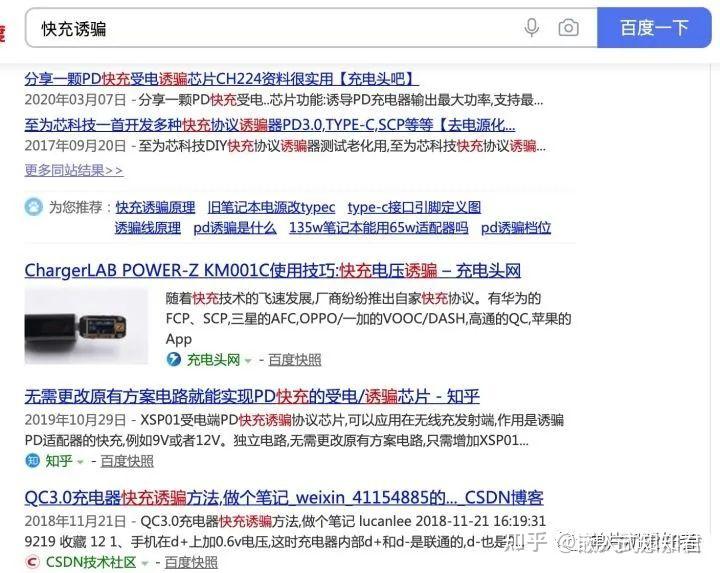Click the 2018年11月21日 QC3.0 snippet text
Image resolution: width=720 pixels, height=573 pixels.
coord(285,532)
